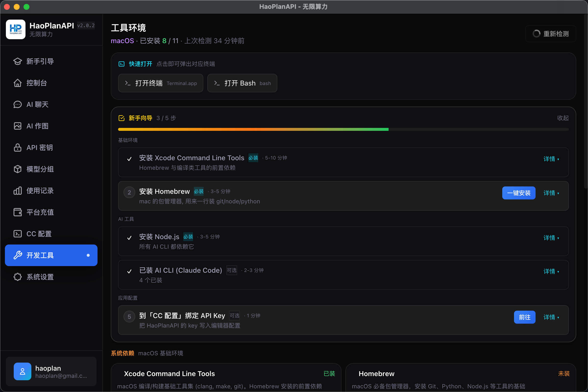The height and width of the screenshot is (392, 588).
Task: Click the macOS label under 工具环境
Action: (x=122, y=41)
